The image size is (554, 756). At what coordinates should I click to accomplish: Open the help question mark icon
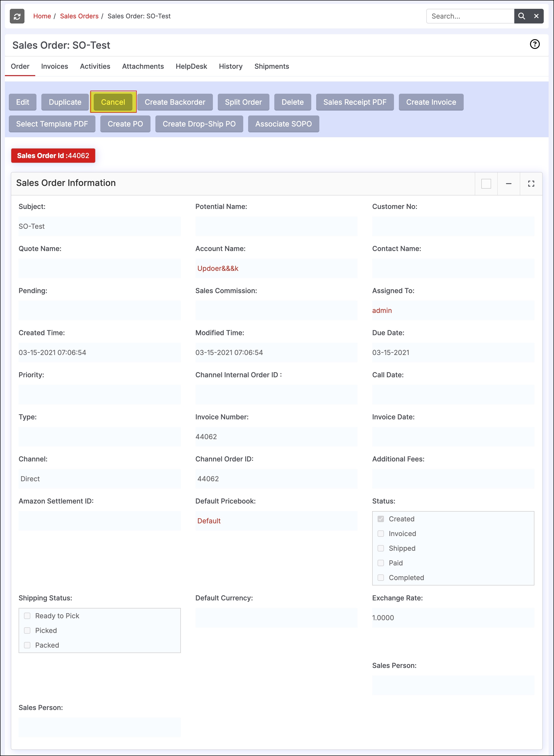pos(535,44)
